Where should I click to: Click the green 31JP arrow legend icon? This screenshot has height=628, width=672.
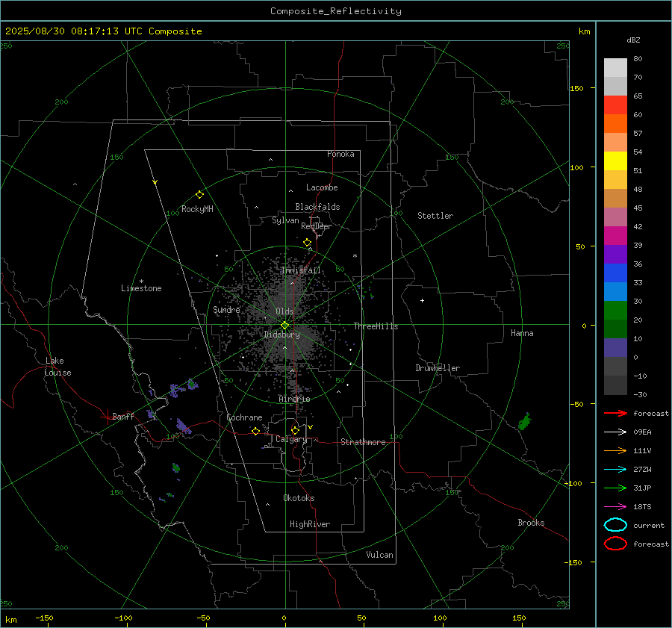click(x=615, y=488)
